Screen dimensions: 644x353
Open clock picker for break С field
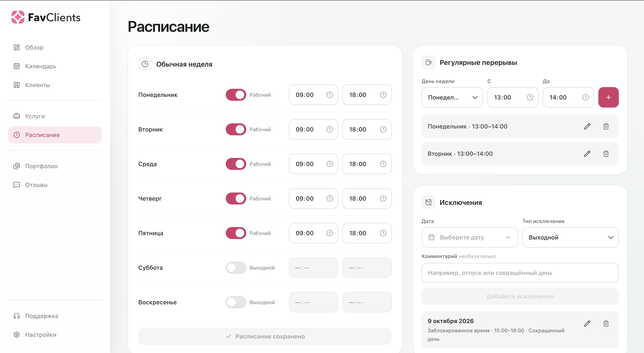point(530,97)
